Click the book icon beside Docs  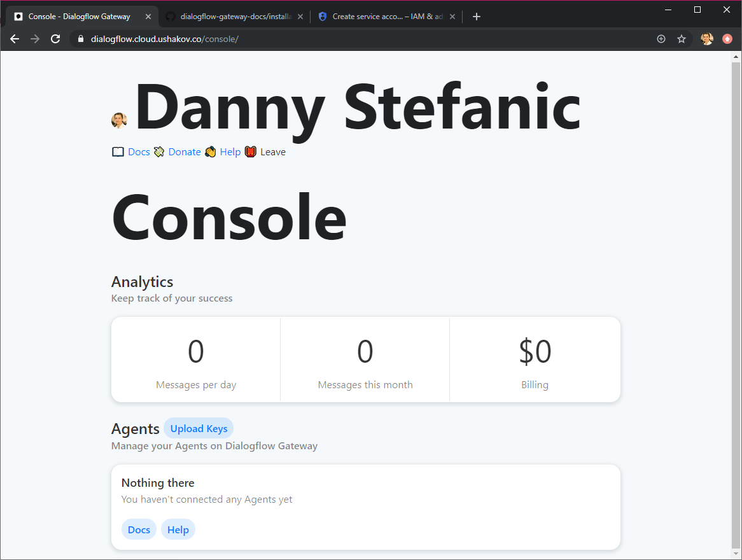click(x=118, y=152)
